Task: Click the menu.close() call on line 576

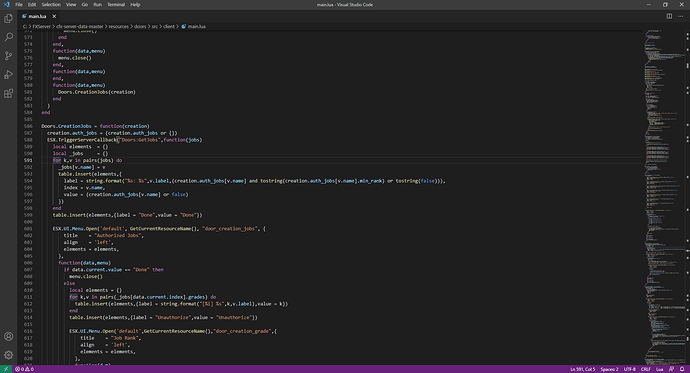Action: coord(75,58)
